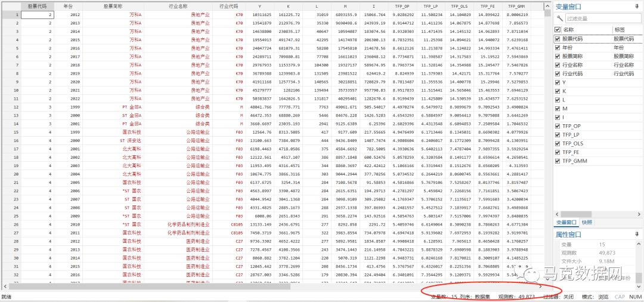The width and height of the screenshot is (644, 302).
Task: Select row number 1 header
Action: 11,15
